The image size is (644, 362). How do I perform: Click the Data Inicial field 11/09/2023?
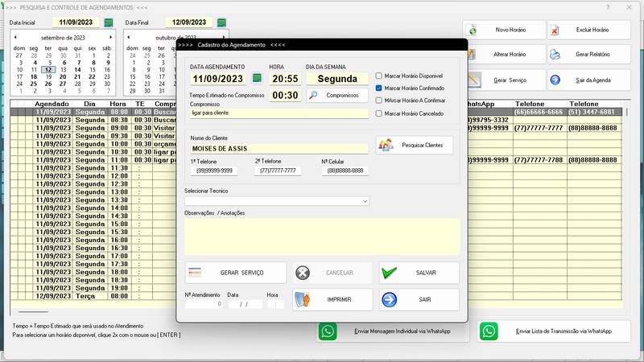[x=76, y=23]
